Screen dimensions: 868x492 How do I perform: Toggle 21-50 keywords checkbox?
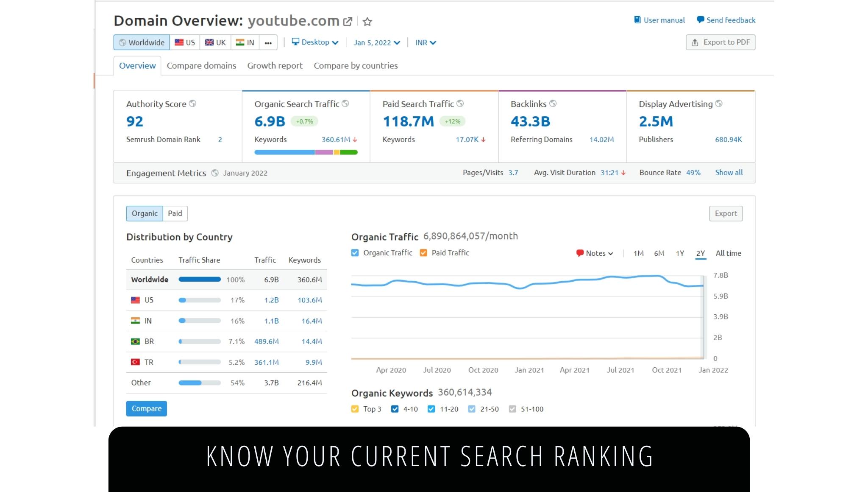[x=472, y=409]
